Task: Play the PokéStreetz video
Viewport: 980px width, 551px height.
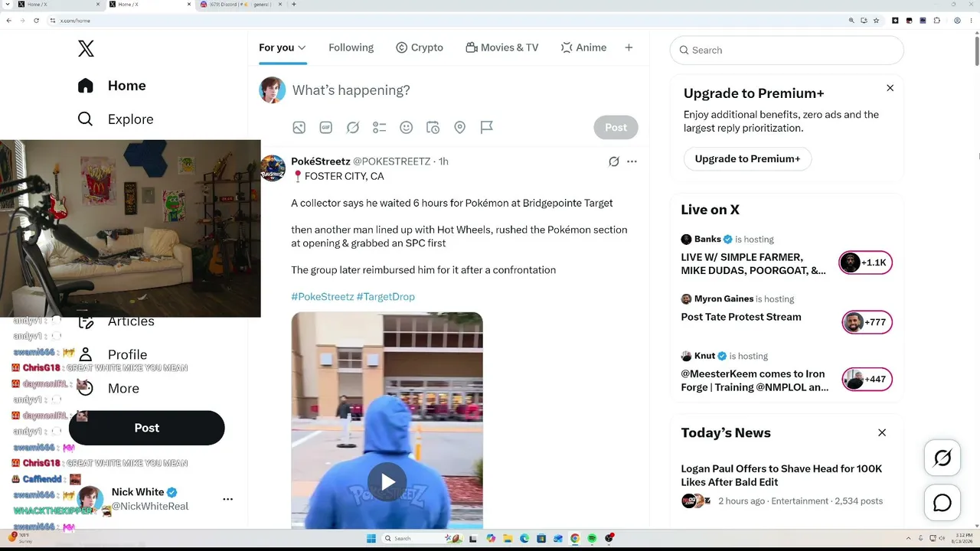Action: click(387, 481)
